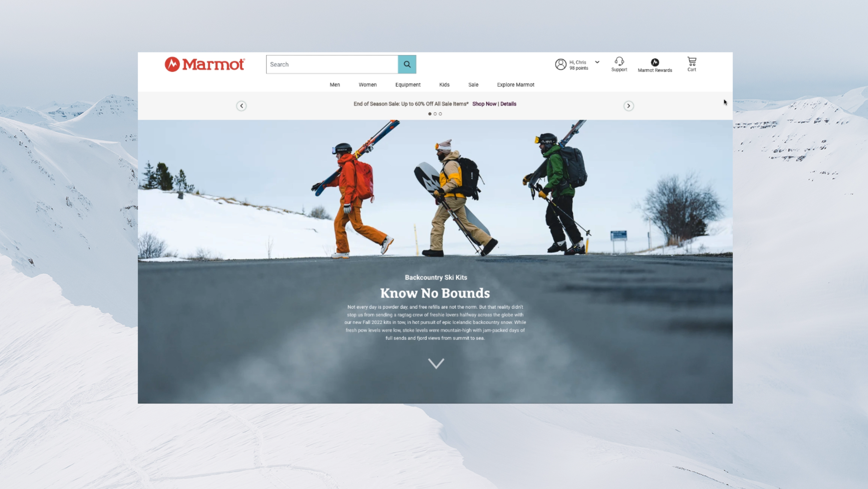Image resolution: width=868 pixels, height=489 pixels.
Task: Select the third banner carousel dot
Action: tap(440, 114)
